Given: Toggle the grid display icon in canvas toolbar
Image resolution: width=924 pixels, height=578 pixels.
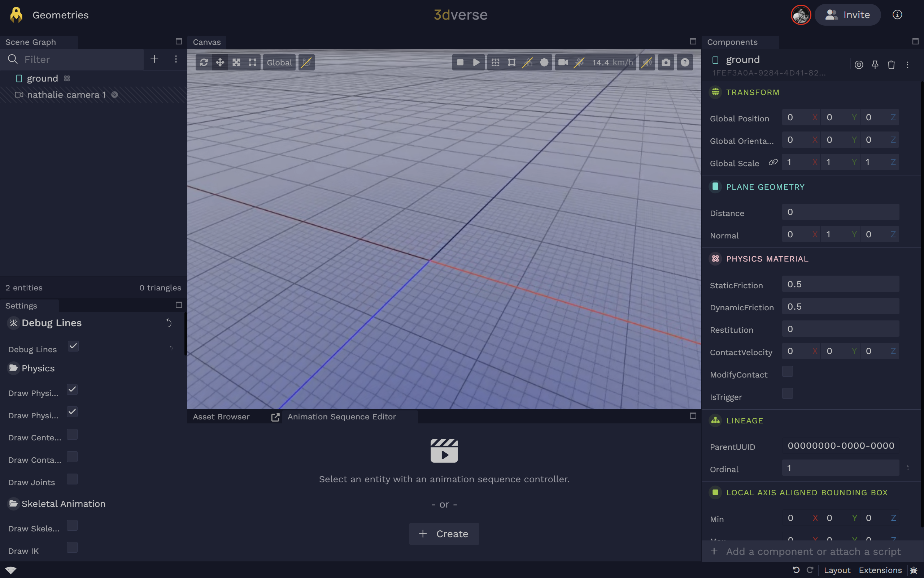Looking at the screenshot, I should point(495,62).
